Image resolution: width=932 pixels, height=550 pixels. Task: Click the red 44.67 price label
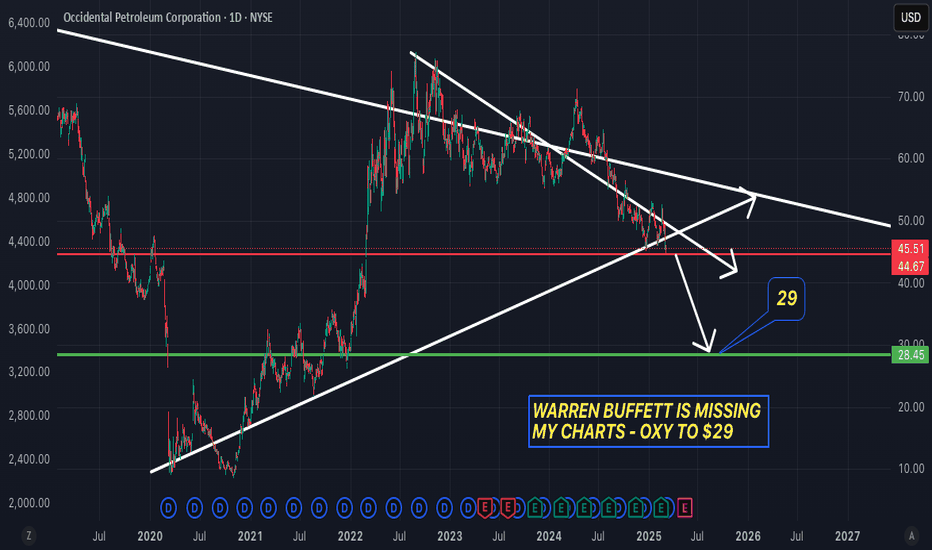pos(911,266)
